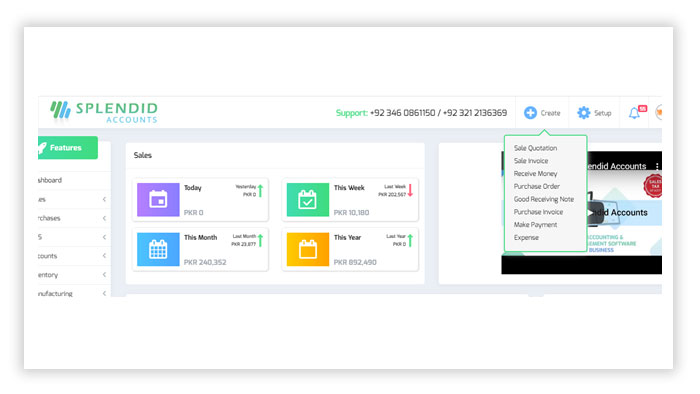Image resolution: width=700 pixels, height=394 pixels.
Task: Click the blue plus Create icon
Action: (530, 113)
